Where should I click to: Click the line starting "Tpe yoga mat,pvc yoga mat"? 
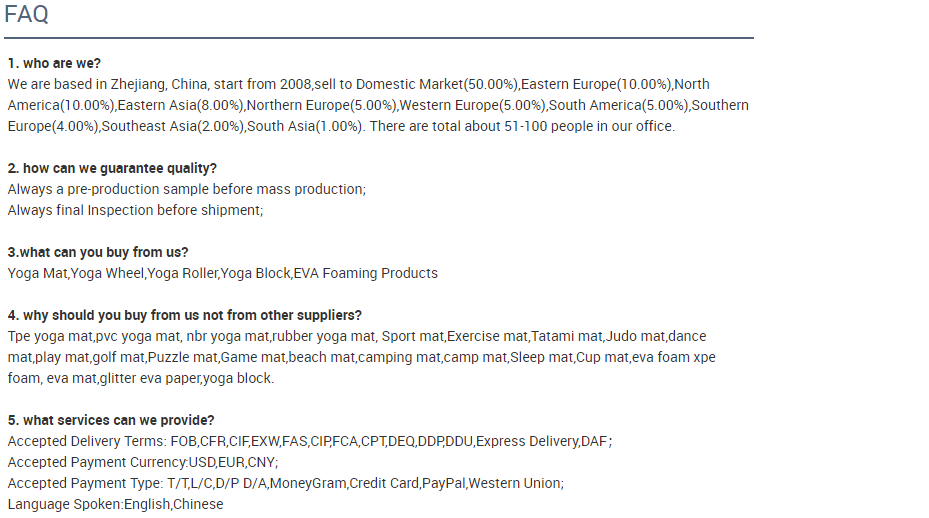(x=357, y=336)
